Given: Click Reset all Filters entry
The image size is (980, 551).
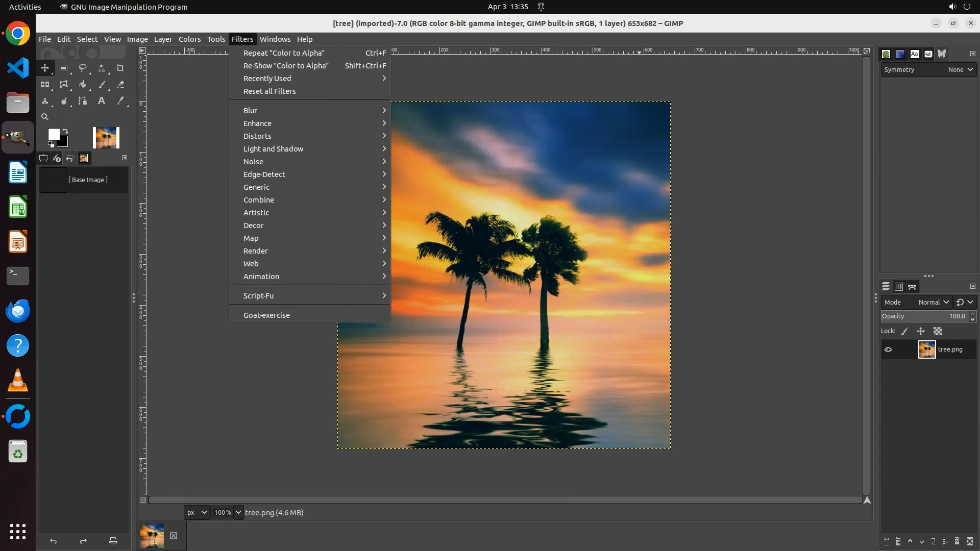Looking at the screenshot, I should pyautogui.click(x=269, y=91).
